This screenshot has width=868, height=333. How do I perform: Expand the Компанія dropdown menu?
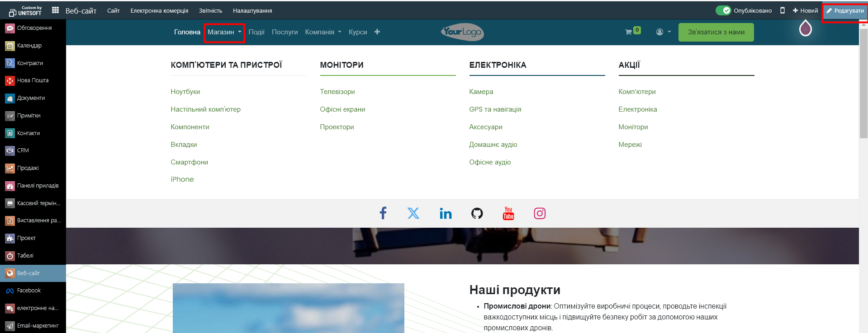click(x=323, y=32)
